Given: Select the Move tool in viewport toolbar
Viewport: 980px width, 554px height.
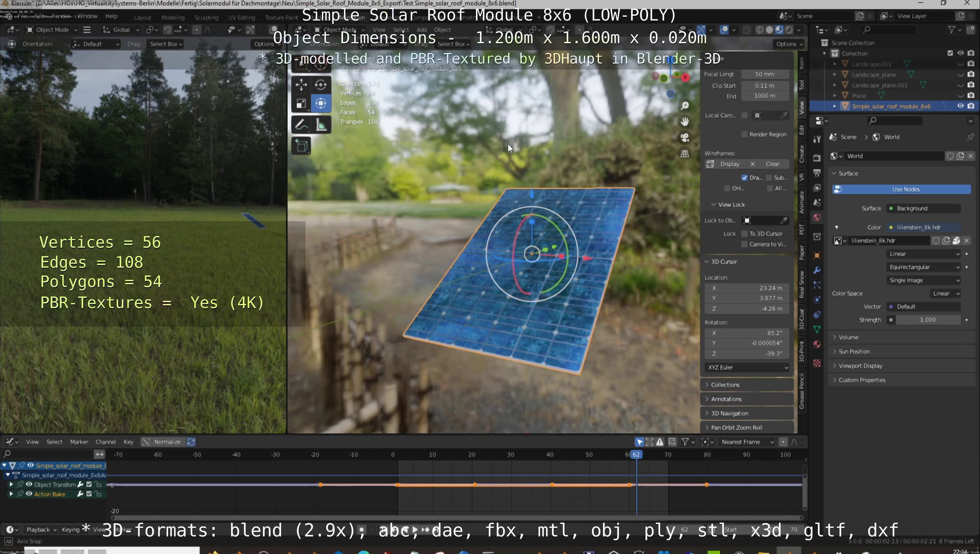Looking at the screenshot, I should (301, 85).
